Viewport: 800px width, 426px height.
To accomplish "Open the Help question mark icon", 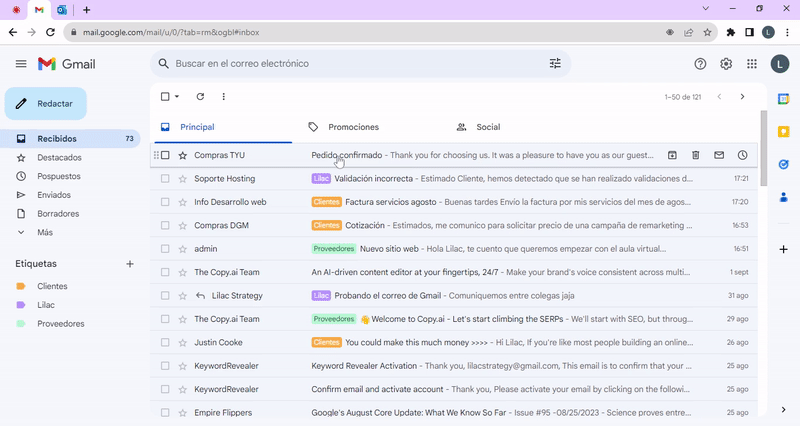I will point(700,64).
